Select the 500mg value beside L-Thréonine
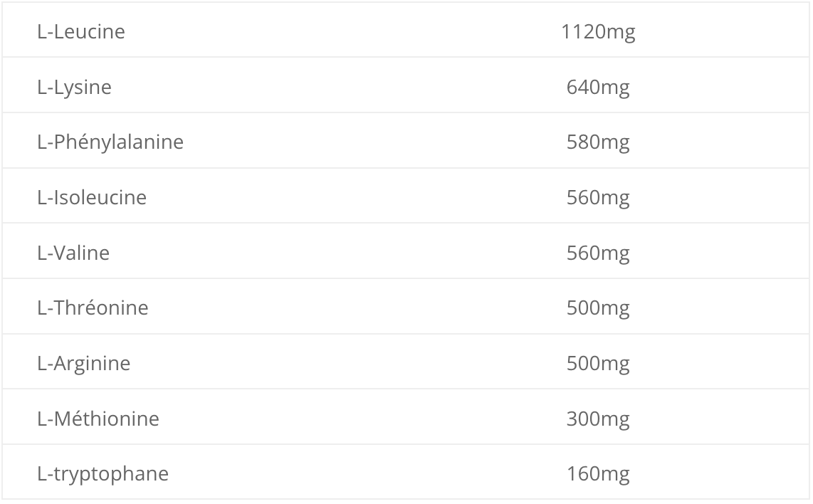This screenshot has width=813, height=504. [x=598, y=308]
